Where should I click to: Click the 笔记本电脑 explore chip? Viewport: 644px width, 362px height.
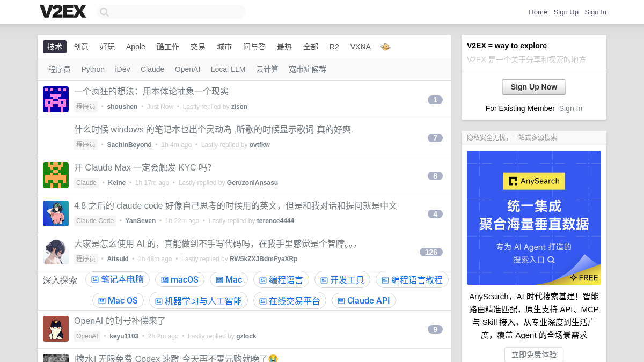tap(118, 279)
